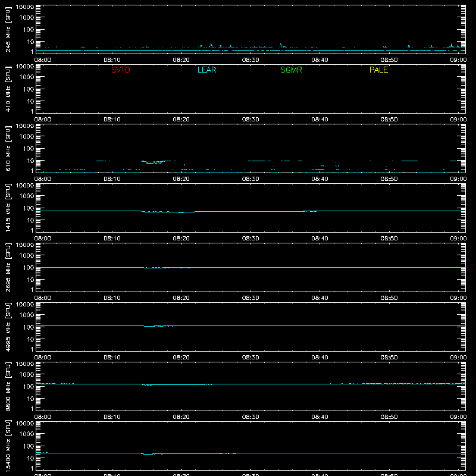The height and width of the screenshot is (476, 476).
Task: Click the cyan LEAR station label
Action: tap(206, 70)
